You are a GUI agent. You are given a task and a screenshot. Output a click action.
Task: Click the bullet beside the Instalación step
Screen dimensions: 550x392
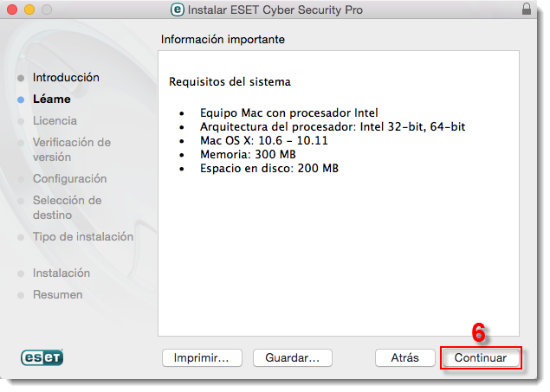21,273
